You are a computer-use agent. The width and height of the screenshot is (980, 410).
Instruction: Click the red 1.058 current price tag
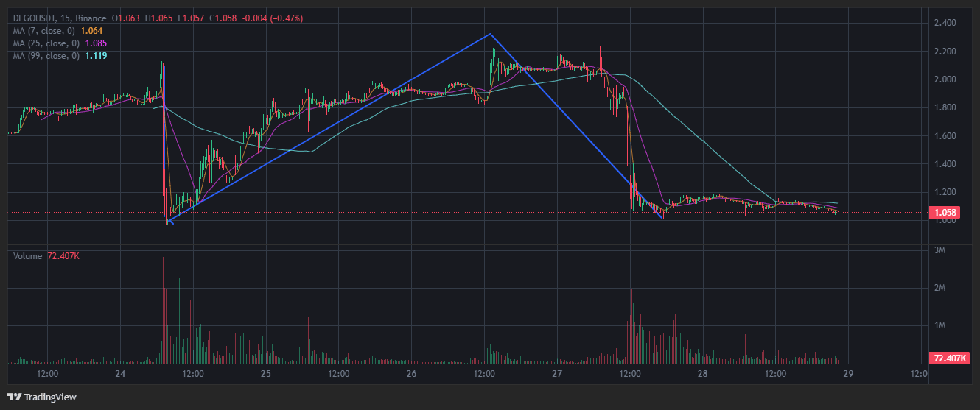pos(945,213)
